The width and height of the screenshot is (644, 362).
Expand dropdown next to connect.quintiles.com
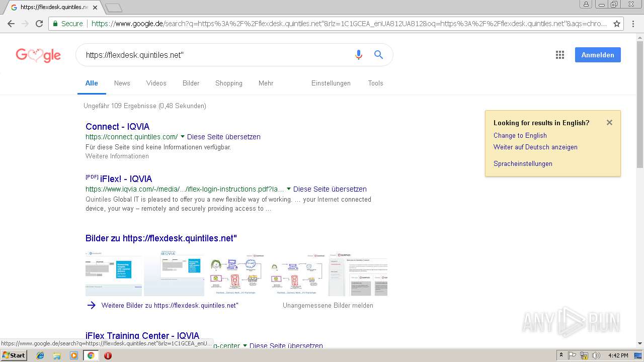183,137
